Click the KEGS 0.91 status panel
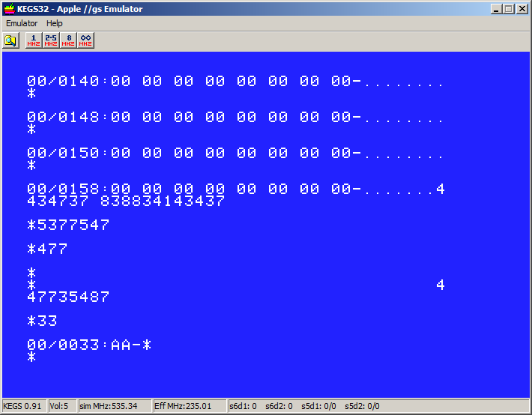 [24, 406]
